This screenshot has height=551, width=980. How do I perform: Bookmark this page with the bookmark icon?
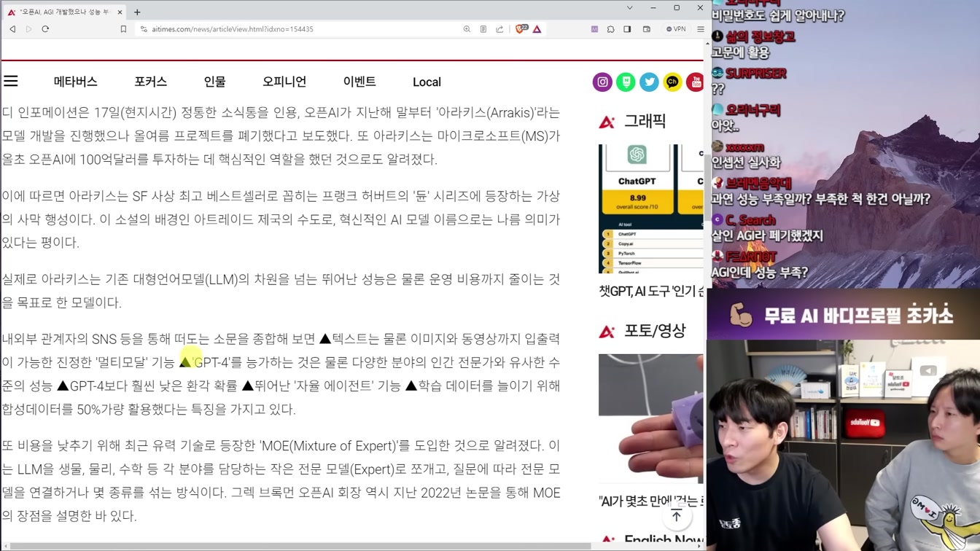click(123, 29)
